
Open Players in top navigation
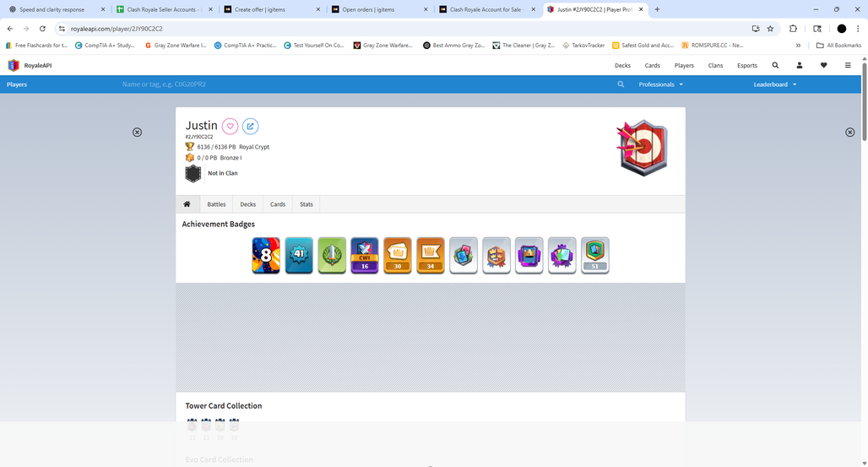[684, 65]
